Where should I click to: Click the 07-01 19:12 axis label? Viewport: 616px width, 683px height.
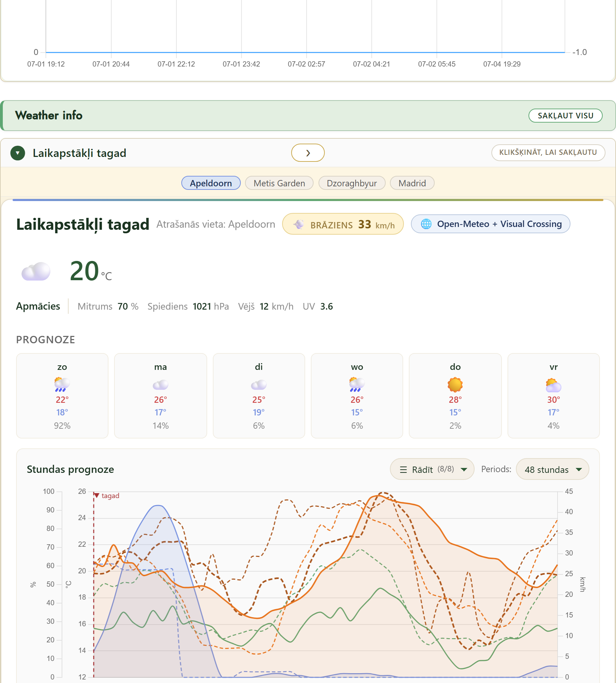[46, 64]
